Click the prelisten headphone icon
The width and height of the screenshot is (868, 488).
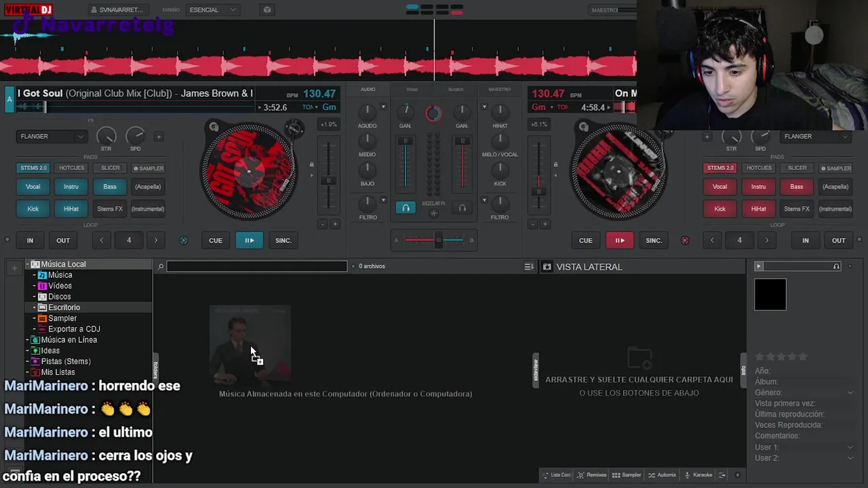coord(836,266)
